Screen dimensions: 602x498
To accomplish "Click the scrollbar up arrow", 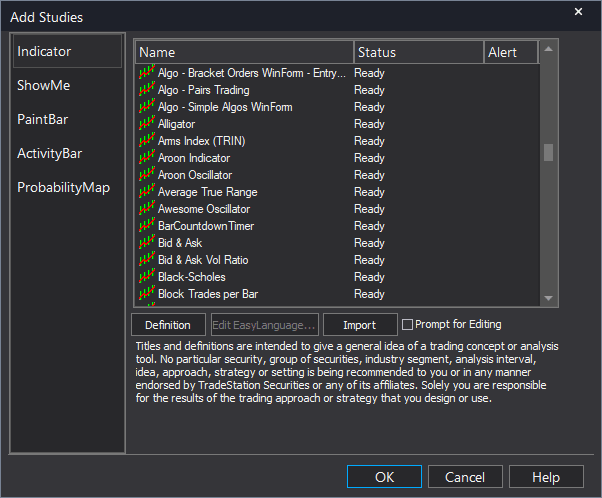I will coord(549,49).
